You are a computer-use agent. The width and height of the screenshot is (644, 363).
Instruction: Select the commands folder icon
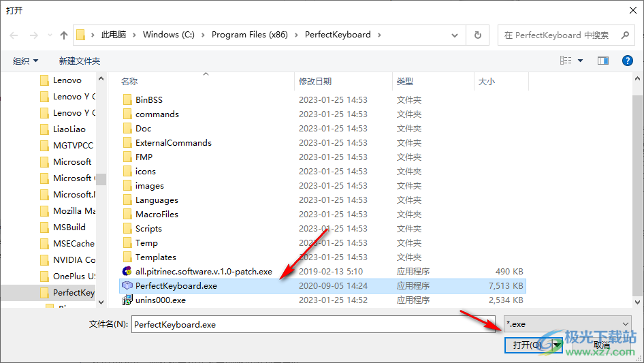tap(127, 114)
